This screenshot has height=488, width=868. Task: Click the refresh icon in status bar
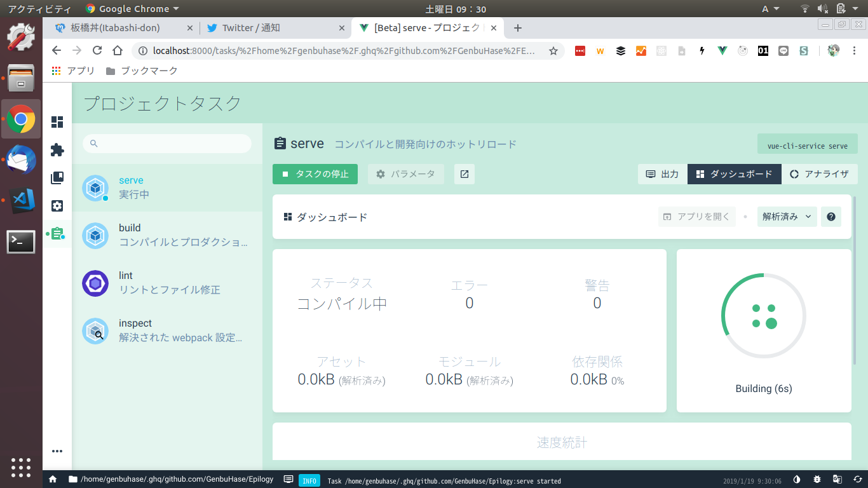857,480
